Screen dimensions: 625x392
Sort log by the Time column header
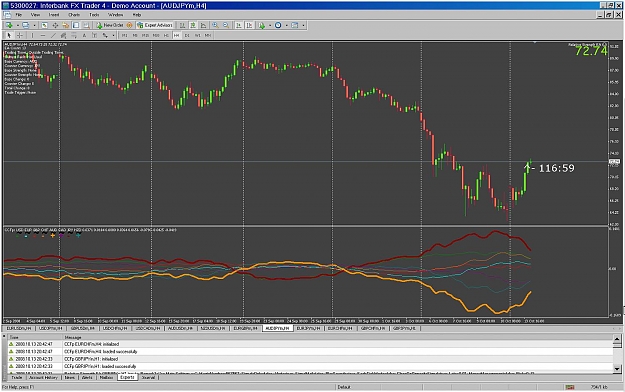click(35, 337)
